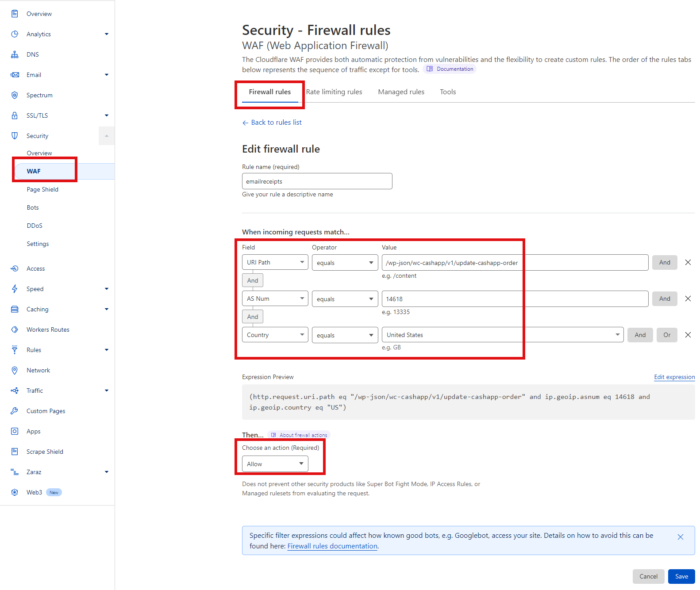The height and width of the screenshot is (590, 700).
Task: Click the SSL/TLS padlock icon
Action: pyautogui.click(x=15, y=115)
